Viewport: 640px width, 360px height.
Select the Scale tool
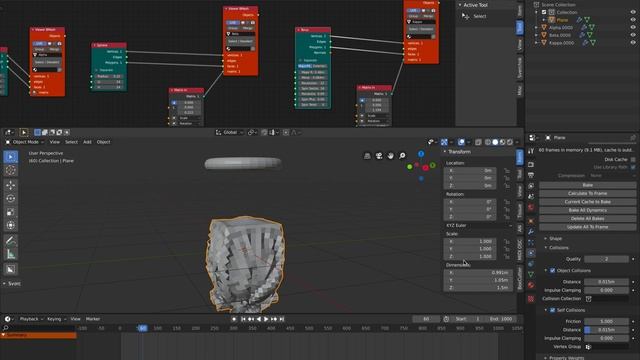(11, 212)
